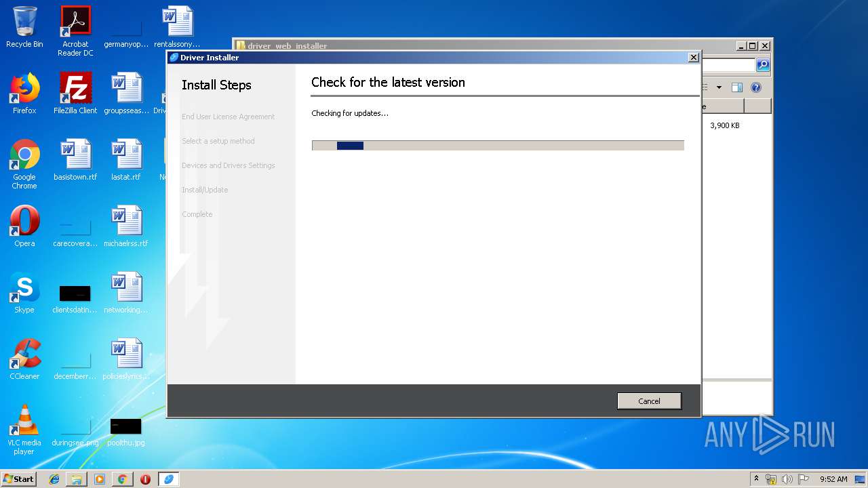The image size is (868, 488).
Task: Open the Recycle Bin desktop icon
Action: click(24, 28)
